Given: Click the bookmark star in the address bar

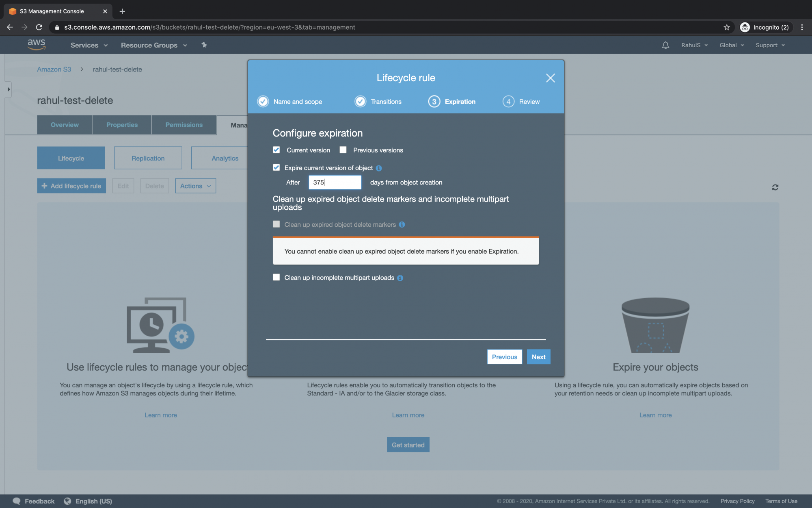Looking at the screenshot, I should click(x=726, y=27).
